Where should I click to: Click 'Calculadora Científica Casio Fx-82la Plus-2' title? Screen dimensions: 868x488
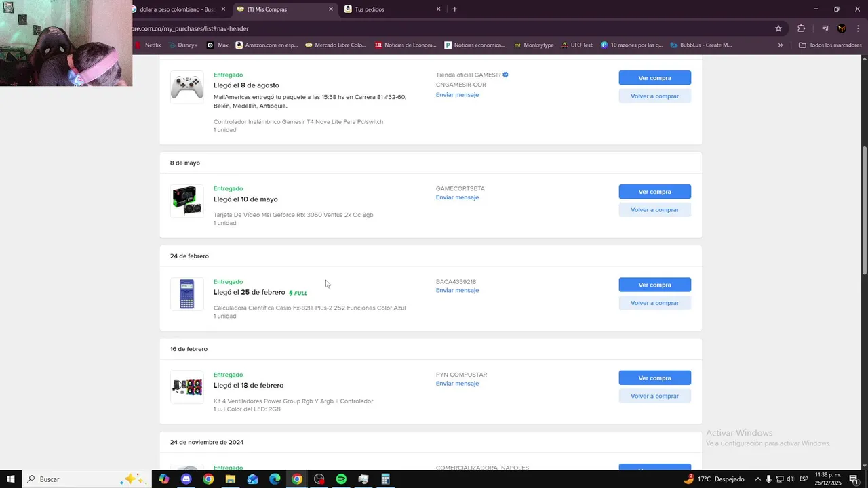click(x=309, y=308)
